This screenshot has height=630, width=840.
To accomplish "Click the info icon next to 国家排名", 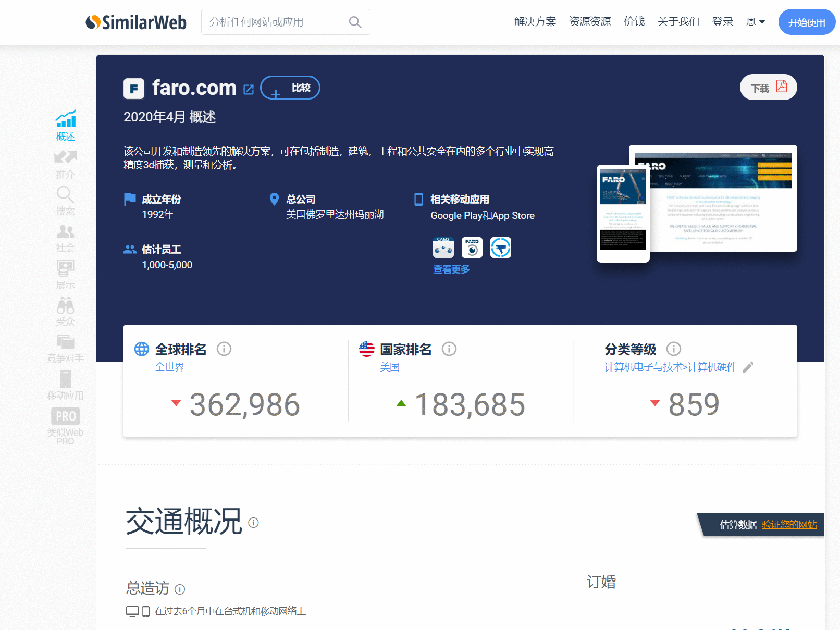I will coord(449,349).
